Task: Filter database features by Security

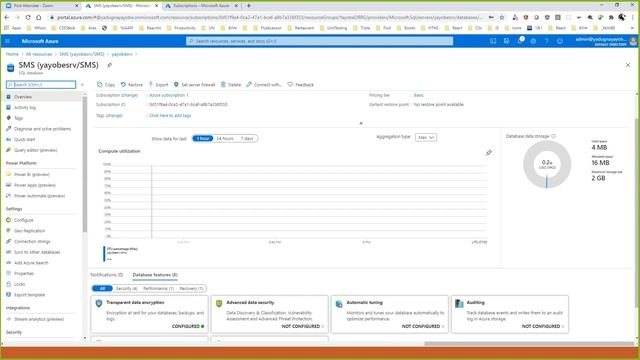Action: (126, 288)
